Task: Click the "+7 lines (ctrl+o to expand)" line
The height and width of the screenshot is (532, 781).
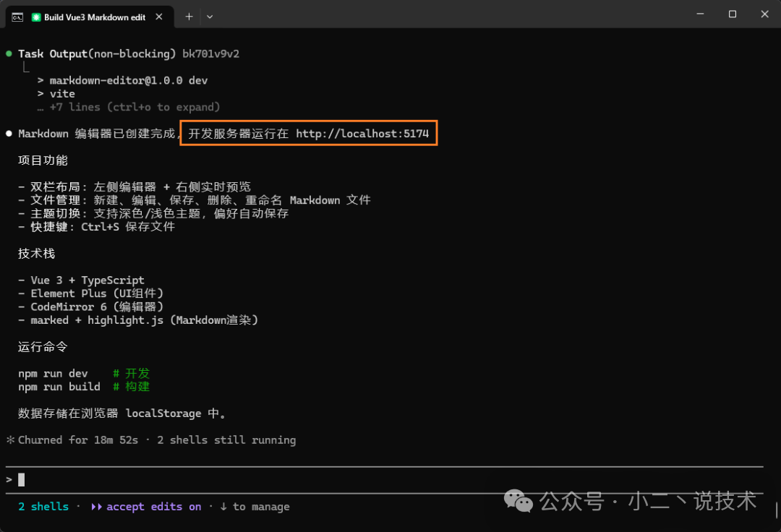Action: [x=129, y=107]
